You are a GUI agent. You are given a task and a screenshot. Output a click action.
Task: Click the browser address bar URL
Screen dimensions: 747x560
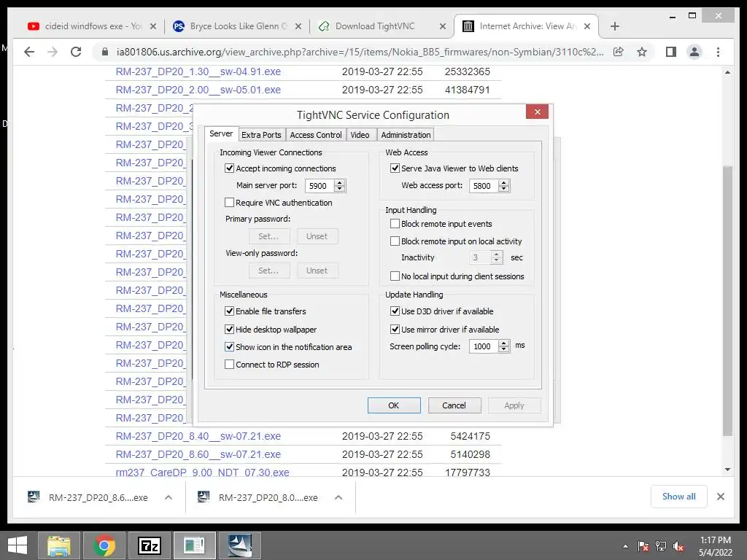[360, 52]
